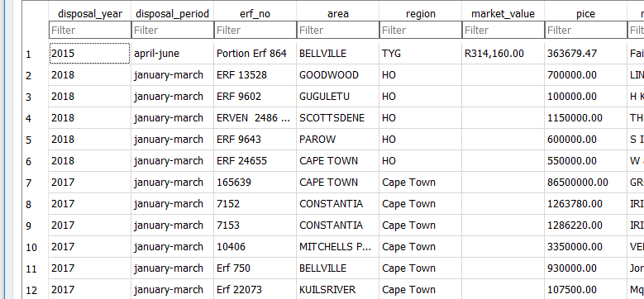
Task: Click the market_value column header
Action: click(503, 13)
